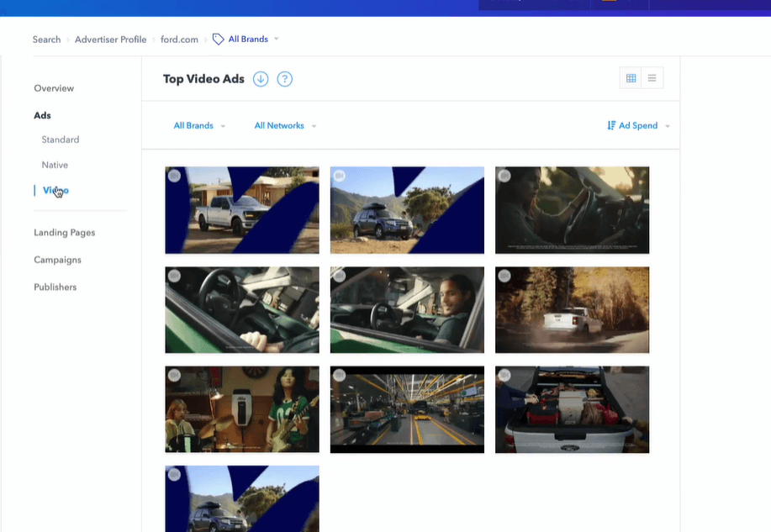Image resolution: width=771 pixels, height=532 pixels.
Task: Click video badge on drummer and guitarist thumbnail
Action: point(174,375)
